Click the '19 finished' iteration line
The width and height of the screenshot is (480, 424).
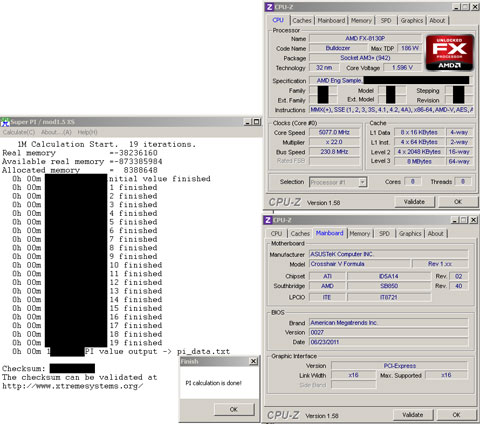click(x=136, y=343)
